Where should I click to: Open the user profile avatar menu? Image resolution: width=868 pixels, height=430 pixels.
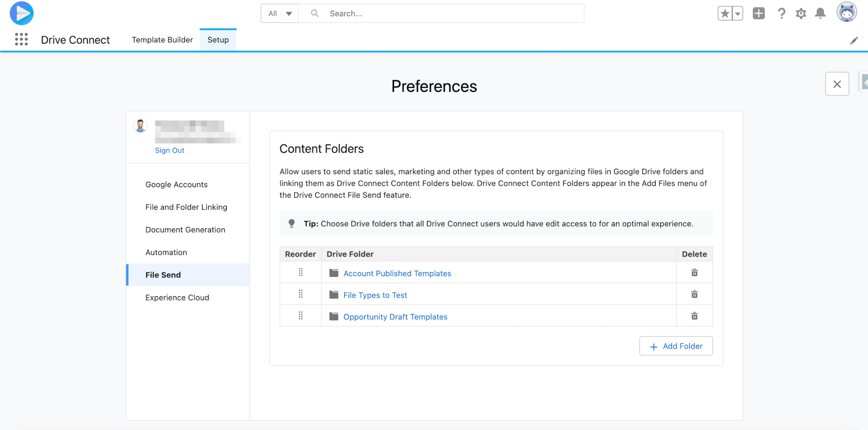point(846,12)
